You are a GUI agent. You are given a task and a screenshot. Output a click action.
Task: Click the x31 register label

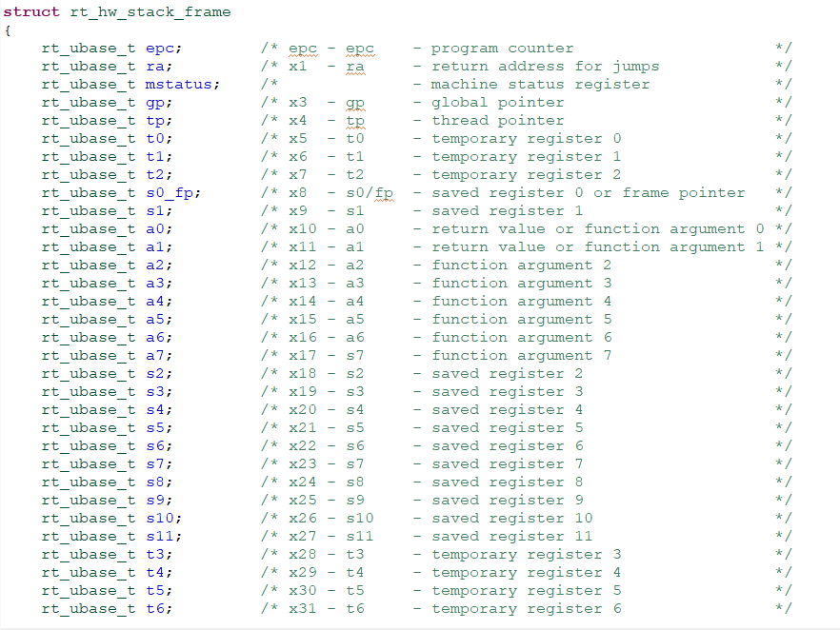303,609
